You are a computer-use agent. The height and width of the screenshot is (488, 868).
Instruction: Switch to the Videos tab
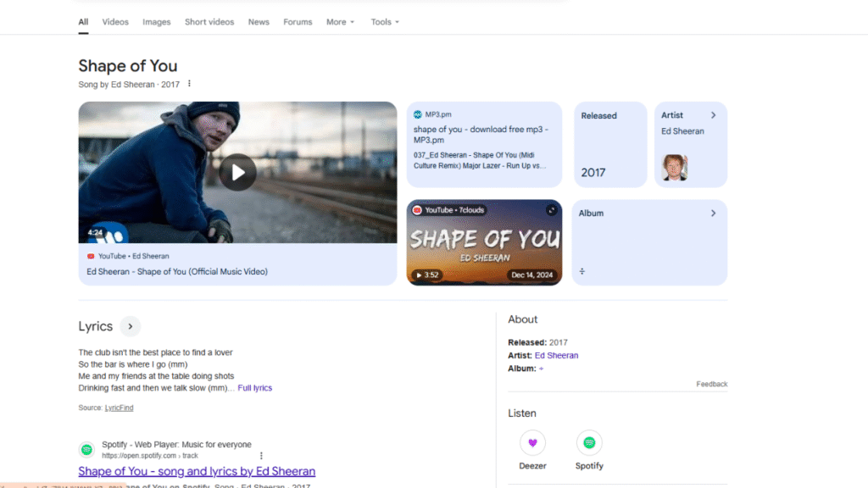point(115,22)
